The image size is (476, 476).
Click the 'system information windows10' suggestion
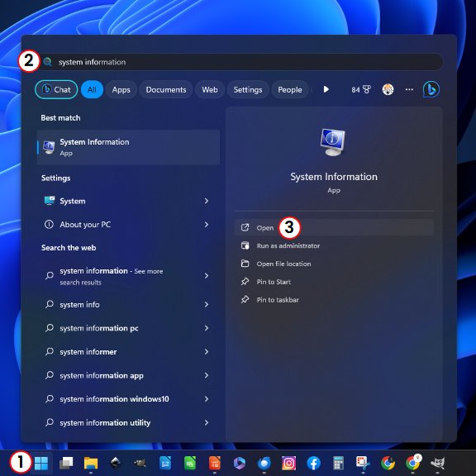(128, 399)
